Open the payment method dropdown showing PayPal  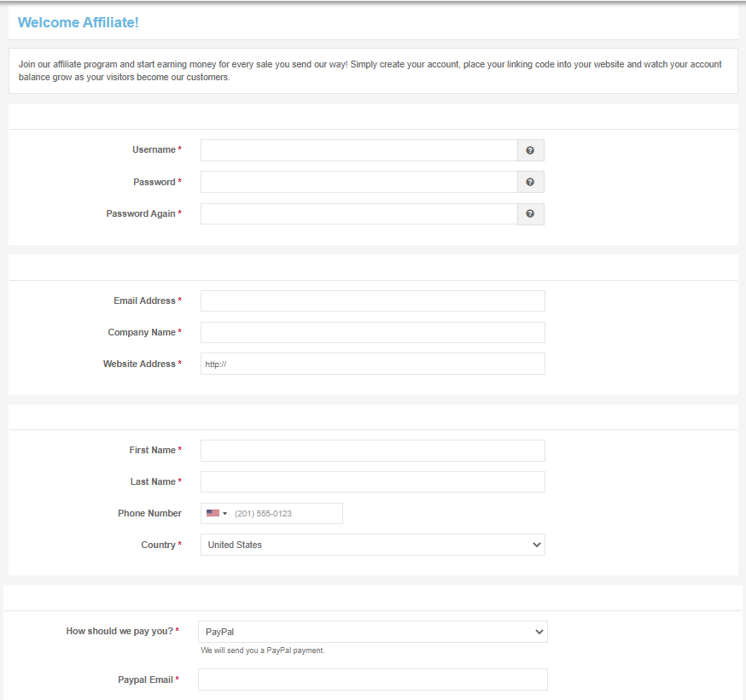[x=372, y=632]
